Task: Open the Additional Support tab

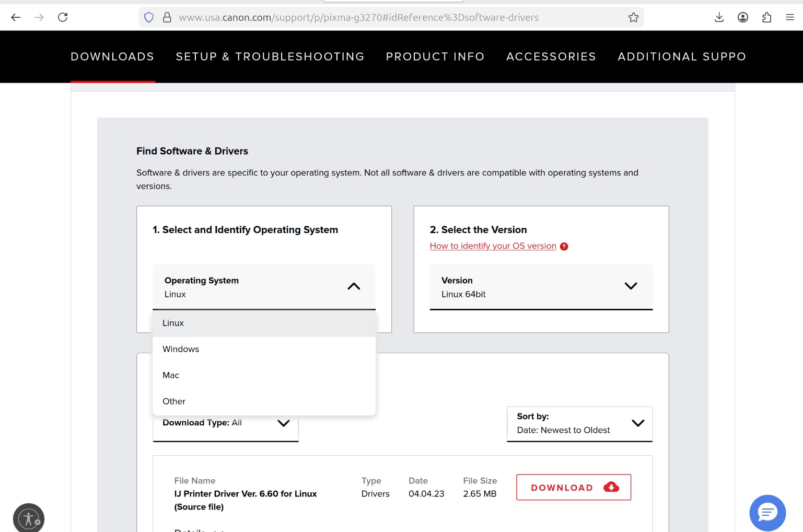Action: click(x=682, y=56)
